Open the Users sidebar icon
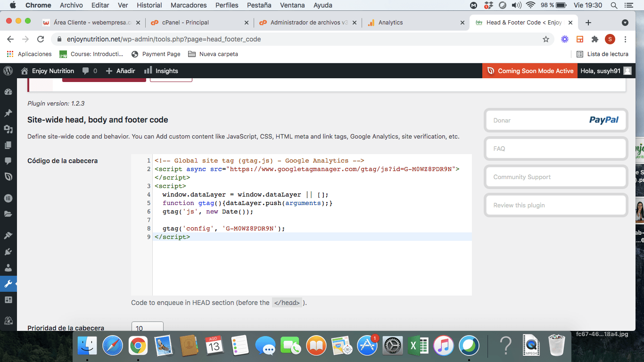This screenshot has height=362, width=644. (8, 268)
